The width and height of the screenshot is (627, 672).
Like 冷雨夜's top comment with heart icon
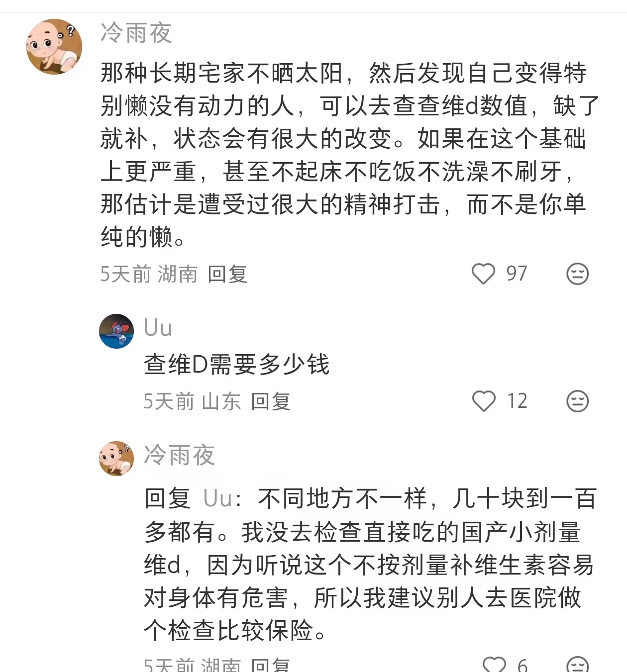click(x=483, y=274)
